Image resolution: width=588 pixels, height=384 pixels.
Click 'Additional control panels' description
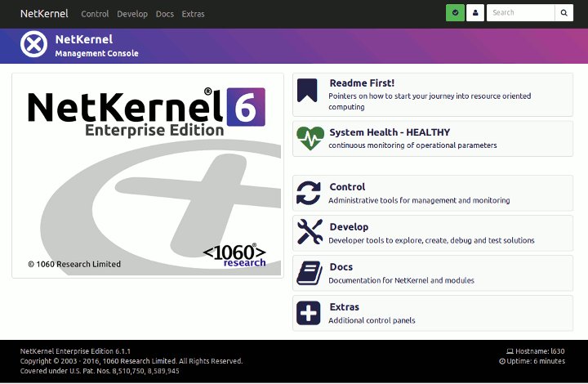point(372,320)
